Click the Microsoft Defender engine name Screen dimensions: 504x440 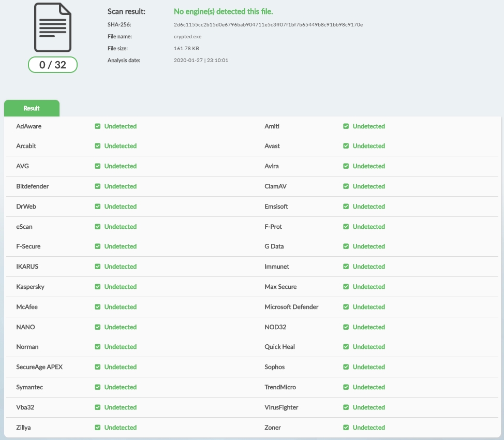(291, 307)
